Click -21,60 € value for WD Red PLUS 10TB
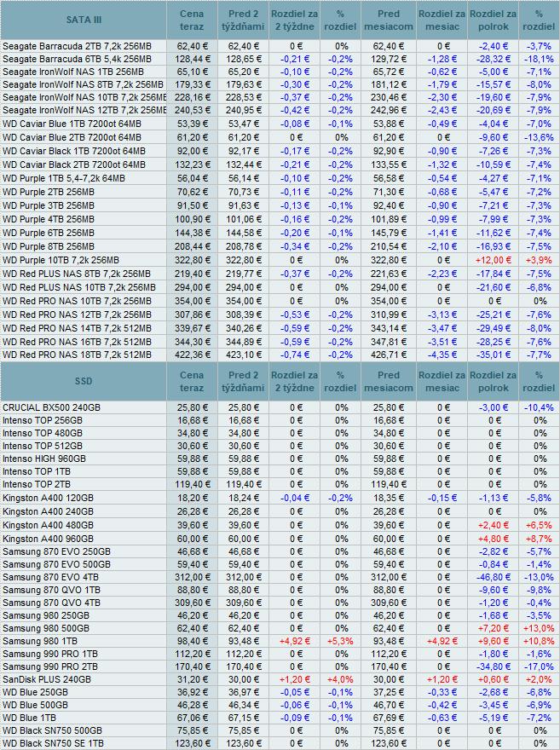The image size is (560, 750). (x=494, y=288)
